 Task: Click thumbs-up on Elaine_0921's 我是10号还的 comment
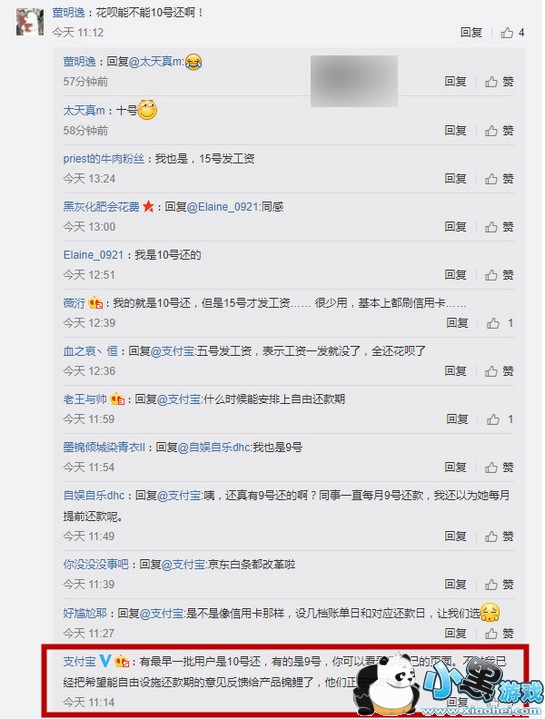point(499,275)
